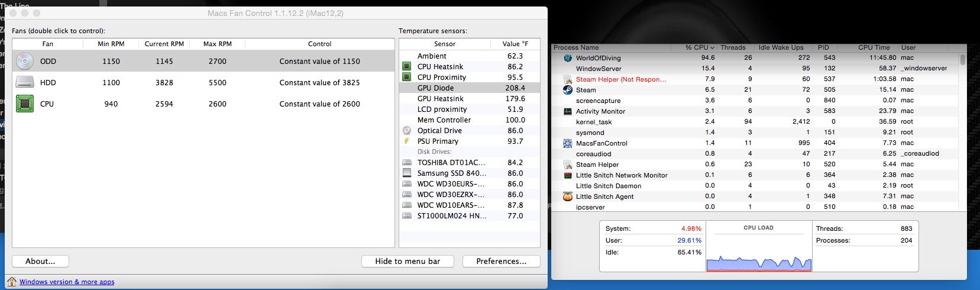Image resolution: width=980 pixels, height=290 pixels.
Task: Click the WorldOfDiving process icon
Action: 568,58
